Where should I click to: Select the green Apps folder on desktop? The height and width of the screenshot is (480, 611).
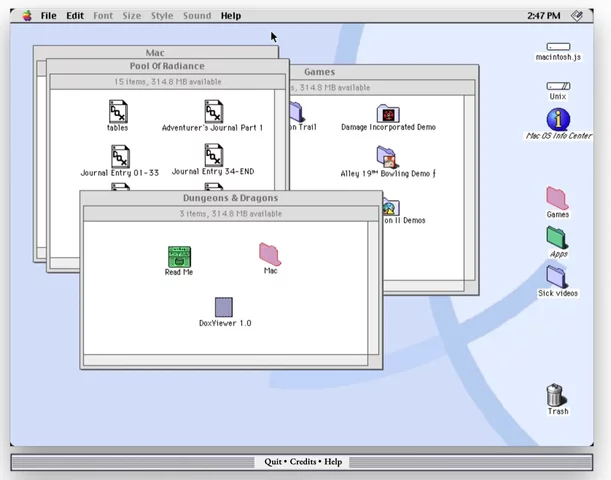click(x=557, y=237)
